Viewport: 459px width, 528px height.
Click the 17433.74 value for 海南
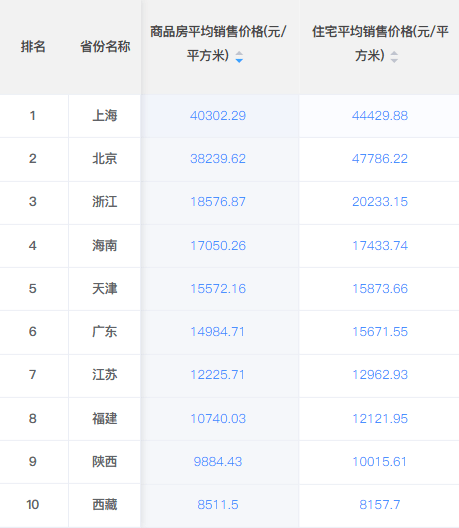380,245
